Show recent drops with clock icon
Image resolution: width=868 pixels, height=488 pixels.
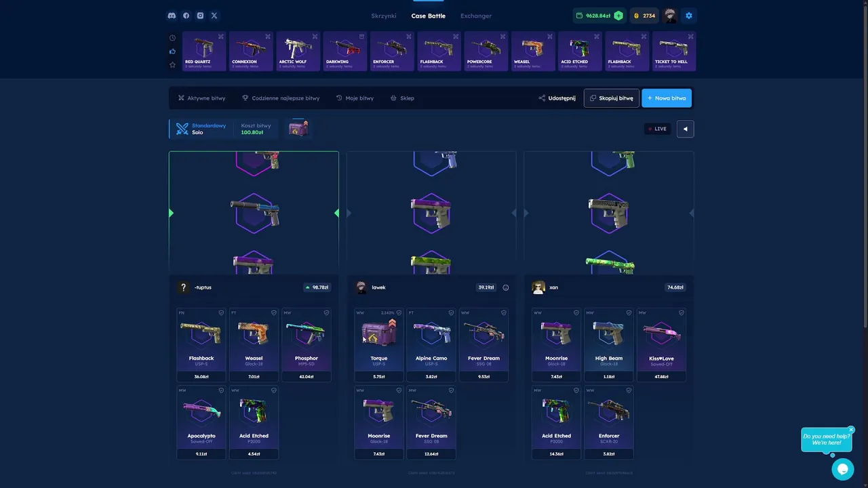point(172,38)
